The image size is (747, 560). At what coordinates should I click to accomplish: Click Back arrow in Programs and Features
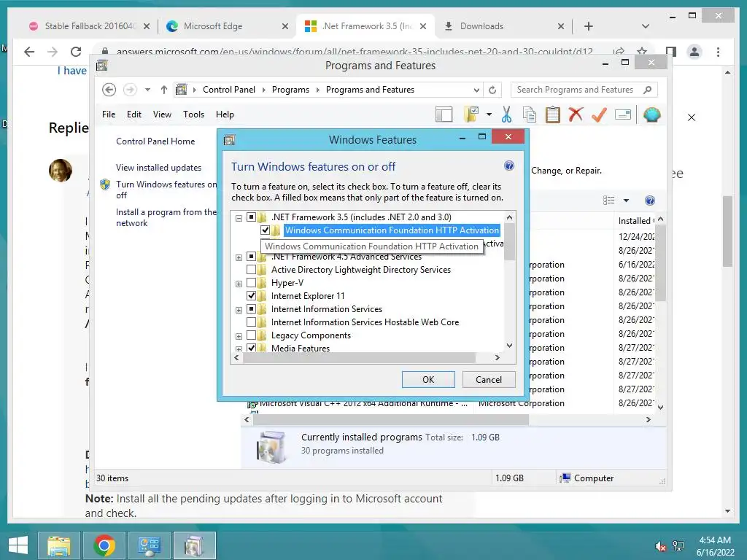coord(109,90)
